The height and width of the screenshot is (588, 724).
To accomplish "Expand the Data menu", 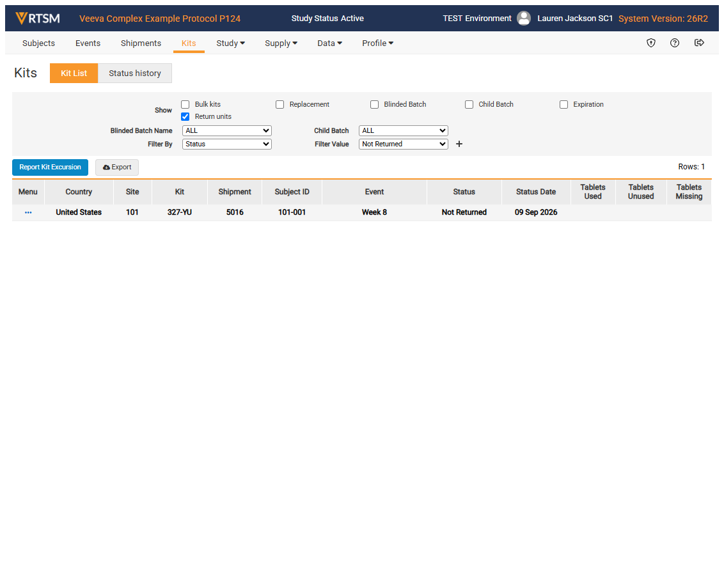I will [329, 43].
